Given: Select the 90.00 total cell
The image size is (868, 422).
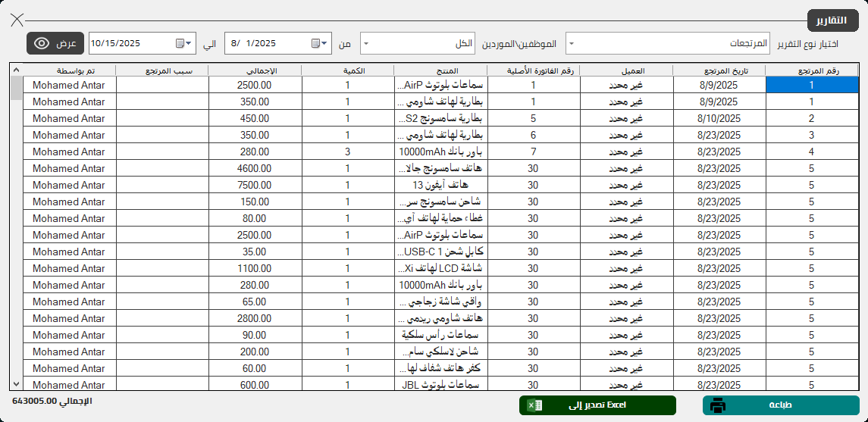Looking at the screenshot, I should (255, 334).
